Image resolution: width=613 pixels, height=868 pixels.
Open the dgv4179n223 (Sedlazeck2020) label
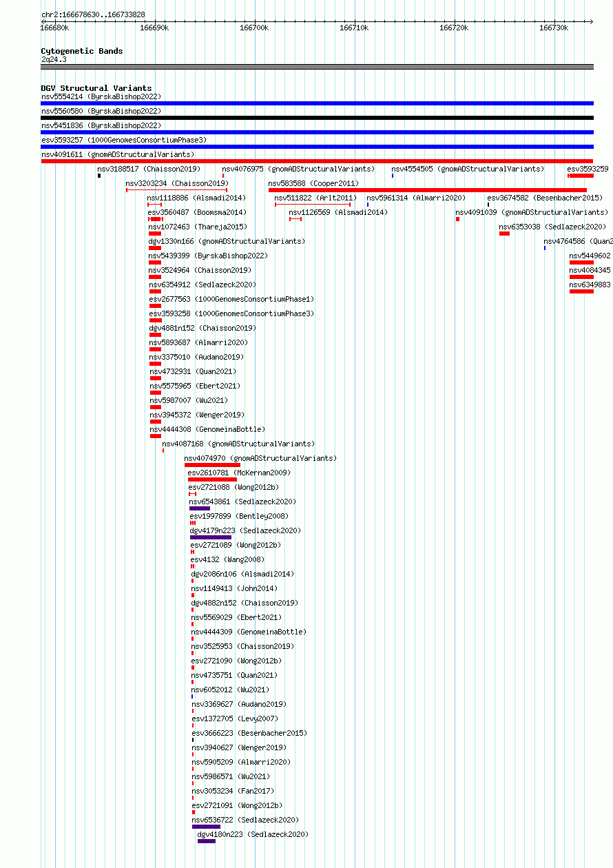click(246, 530)
